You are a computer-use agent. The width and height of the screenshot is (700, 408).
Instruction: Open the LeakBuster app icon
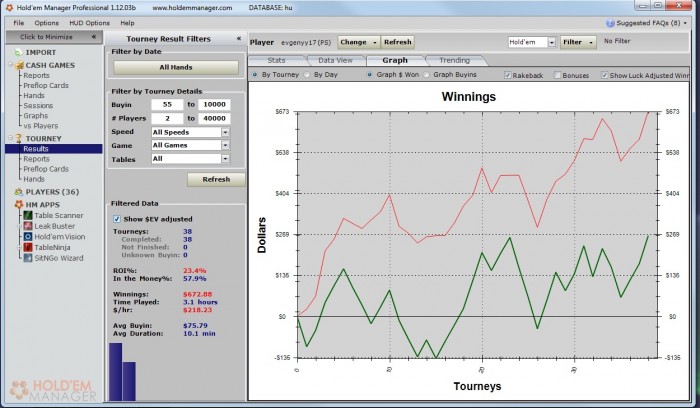coord(28,226)
